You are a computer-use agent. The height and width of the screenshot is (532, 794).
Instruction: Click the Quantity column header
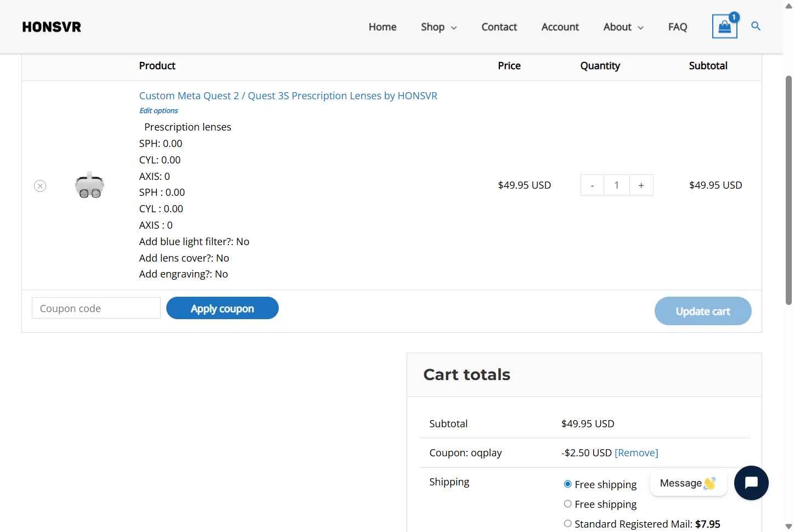tap(600, 66)
